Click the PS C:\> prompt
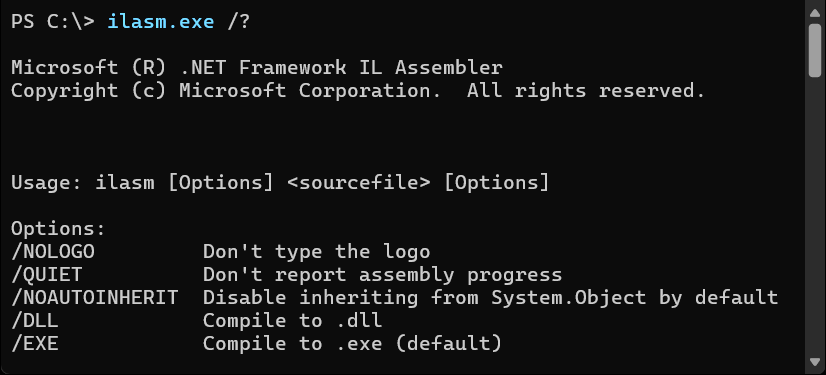This screenshot has width=826, height=375. pos(53,22)
